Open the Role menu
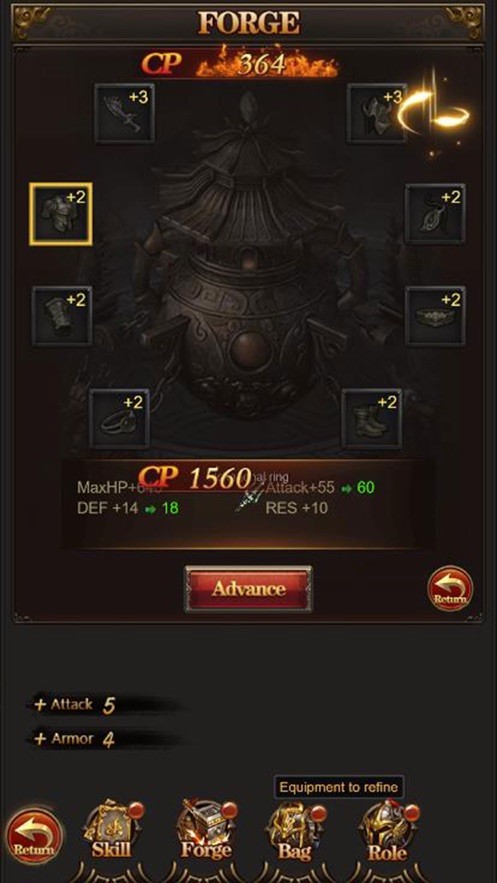This screenshot has width=497, height=883. pyautogui.click(x=388, y=832)
